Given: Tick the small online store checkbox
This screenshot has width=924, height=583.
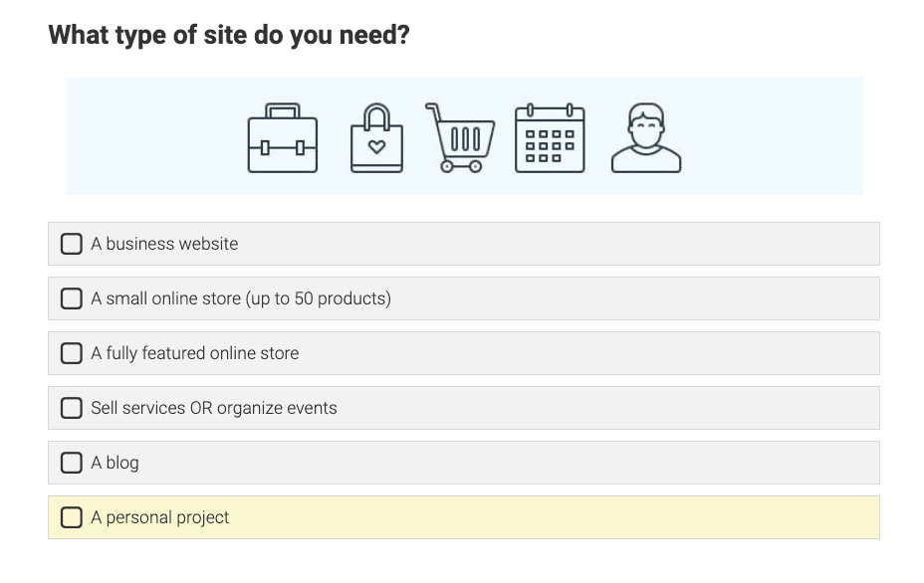Looking at the screenshot, I should pos(72,298).
